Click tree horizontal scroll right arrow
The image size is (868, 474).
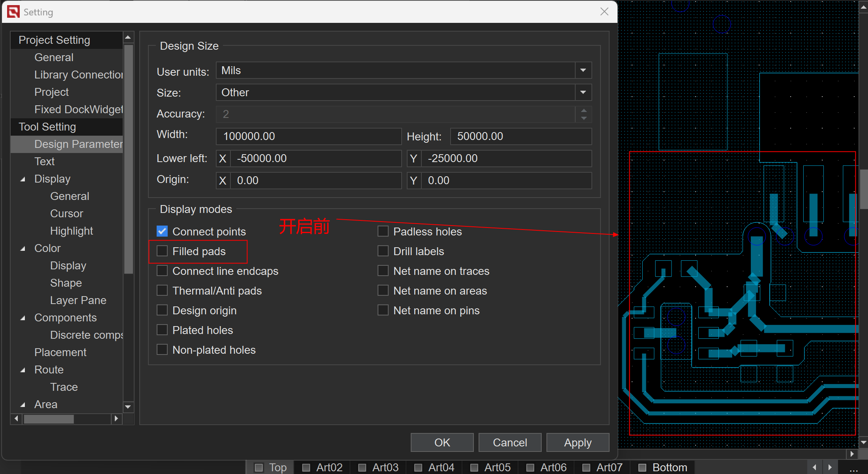pos(116,418)
